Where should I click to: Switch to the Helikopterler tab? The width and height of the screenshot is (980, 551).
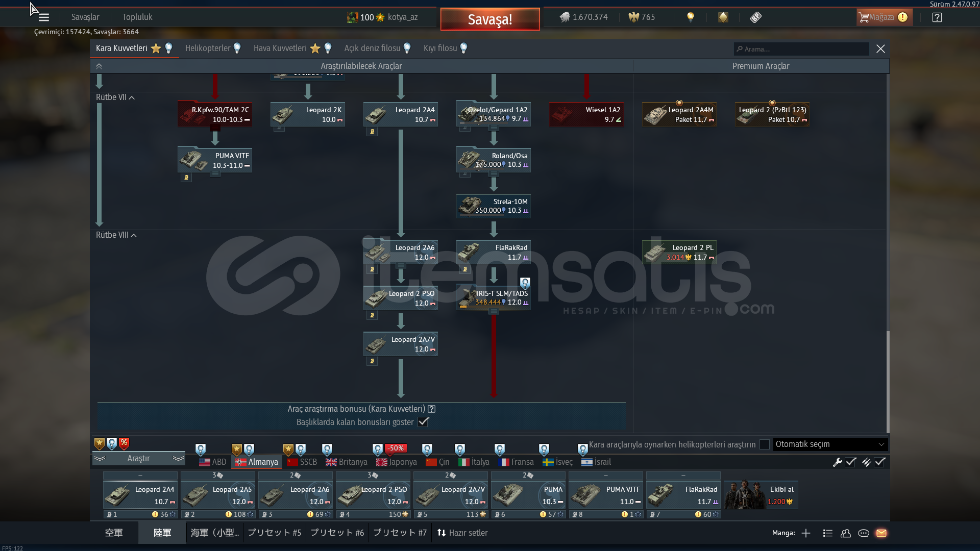click(x=213, y=48)
